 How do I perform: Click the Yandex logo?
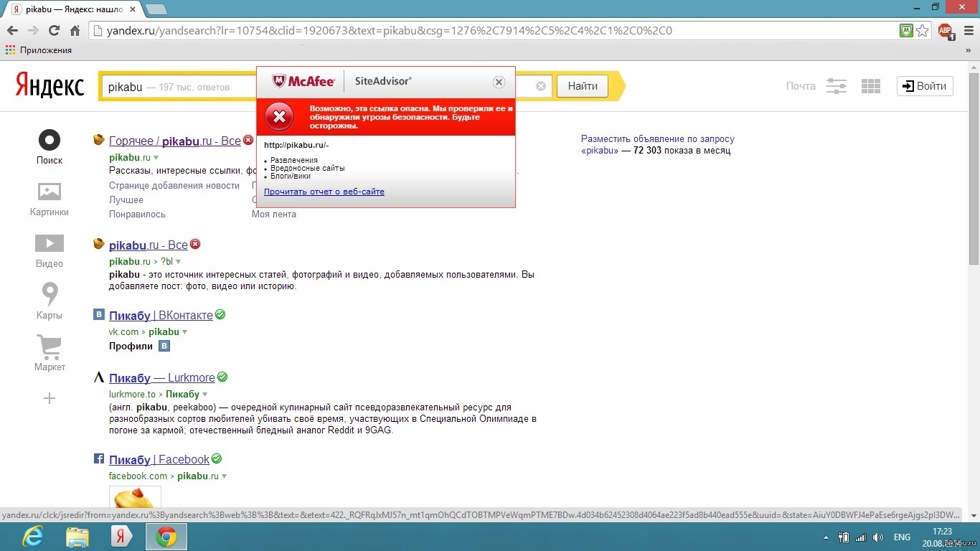click(x=50, y=86)
